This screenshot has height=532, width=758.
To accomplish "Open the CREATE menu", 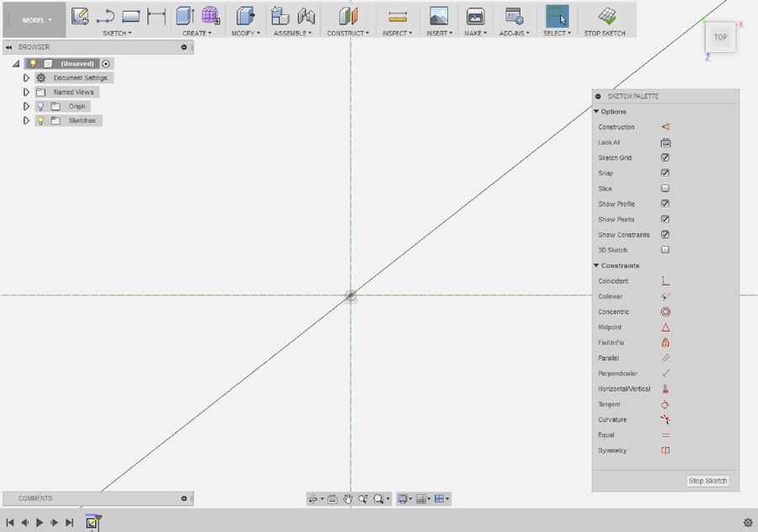I will [x=197, y=33].
